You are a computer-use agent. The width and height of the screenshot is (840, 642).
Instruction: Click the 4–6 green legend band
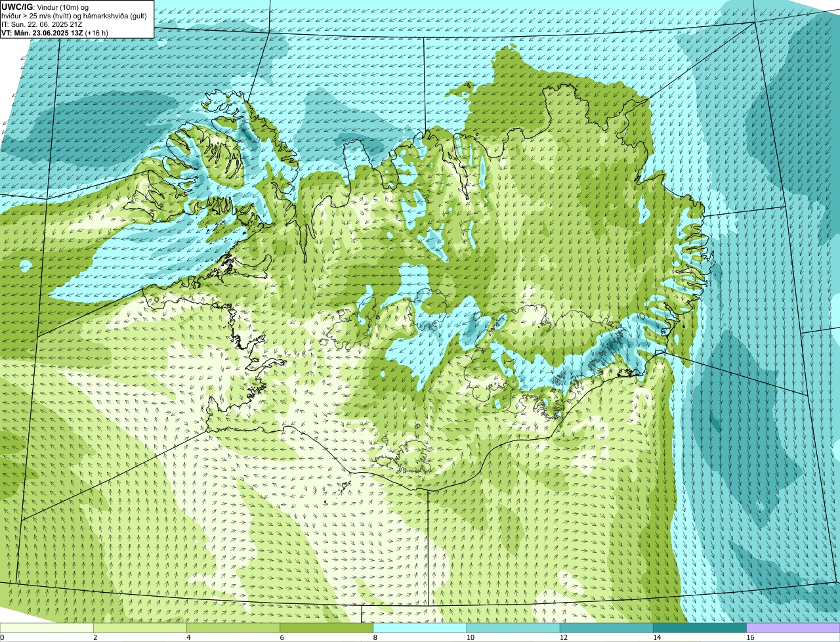tap(233, 628)
